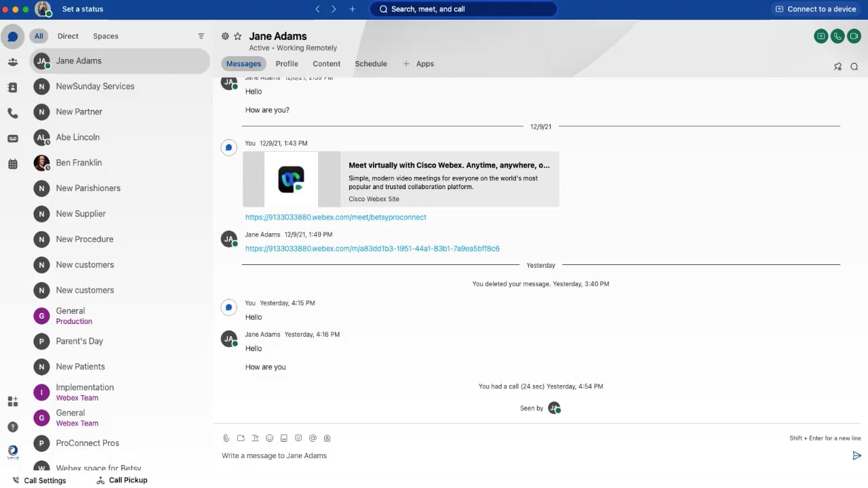Image resolution: width=868 pixels, height=488 pixels.
Task: Connect to a device
Action: [x=816, y=9]
